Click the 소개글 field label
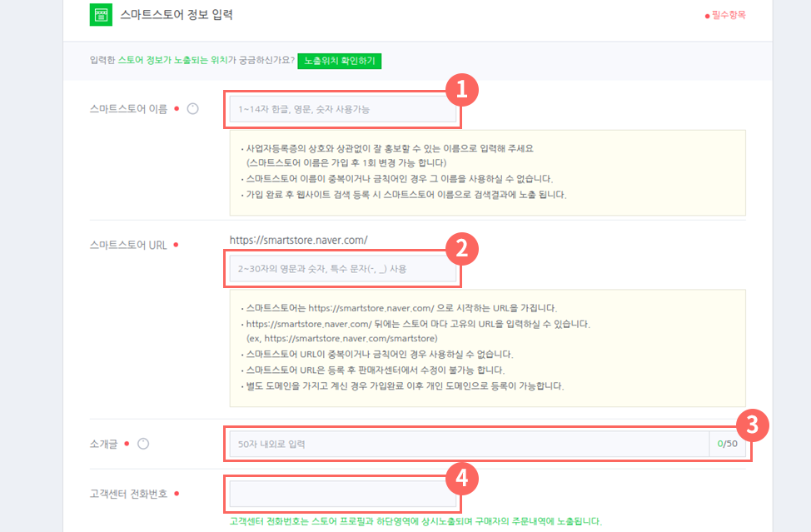The height and width of the screenshot is (532, 811). click(x=103, y=444)
